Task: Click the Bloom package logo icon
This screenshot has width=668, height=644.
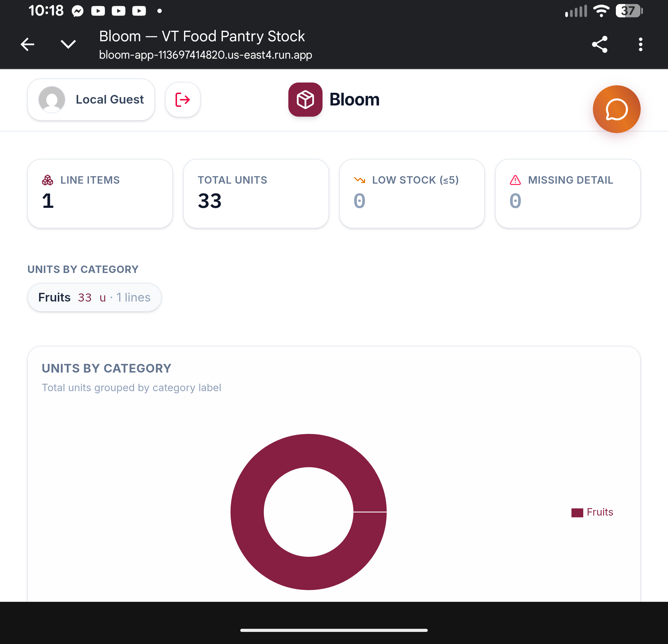Action: tap(305, 100)
